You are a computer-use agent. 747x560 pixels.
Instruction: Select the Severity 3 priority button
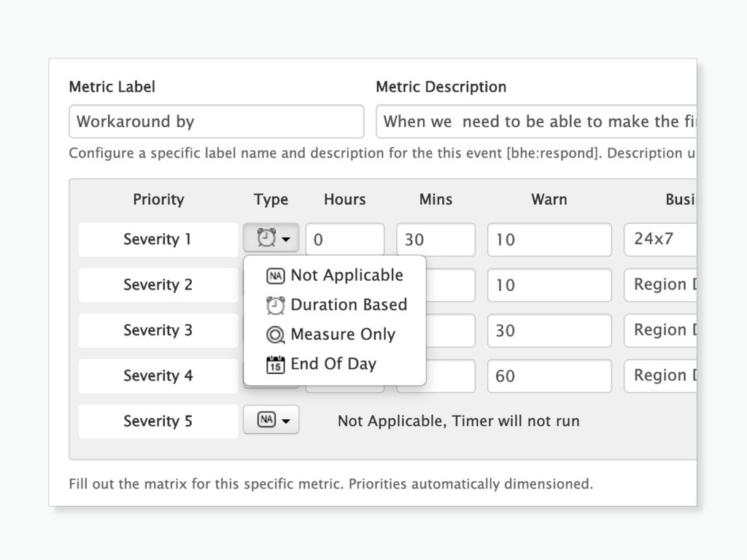158,330
